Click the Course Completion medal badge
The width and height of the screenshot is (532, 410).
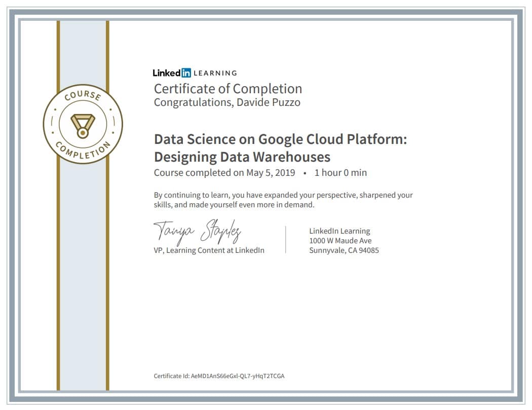83,124
